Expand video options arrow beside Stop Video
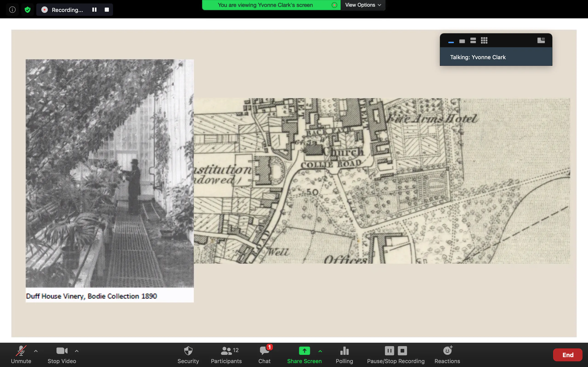The image size is (588, 367). point(76,351)
